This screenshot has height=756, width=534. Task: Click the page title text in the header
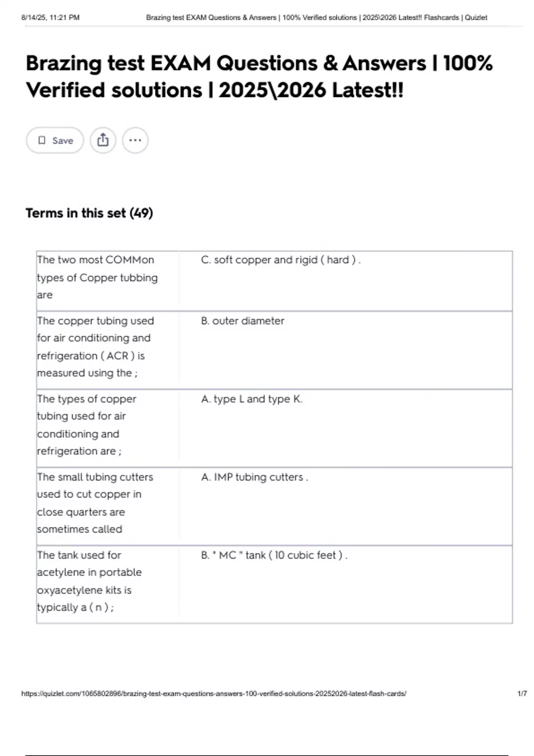click(316, 17)
